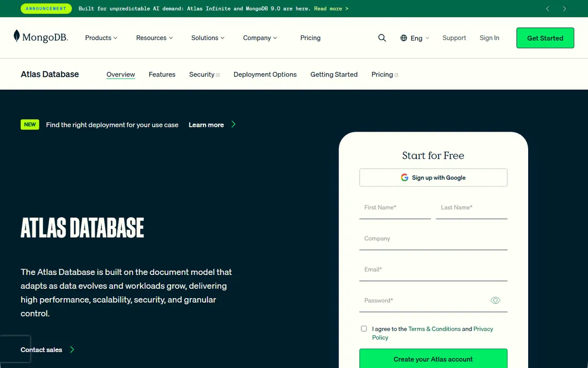This screenshot has width=588, height=368.
Task: Open the Terms & Conditions link
Action: 434,328
